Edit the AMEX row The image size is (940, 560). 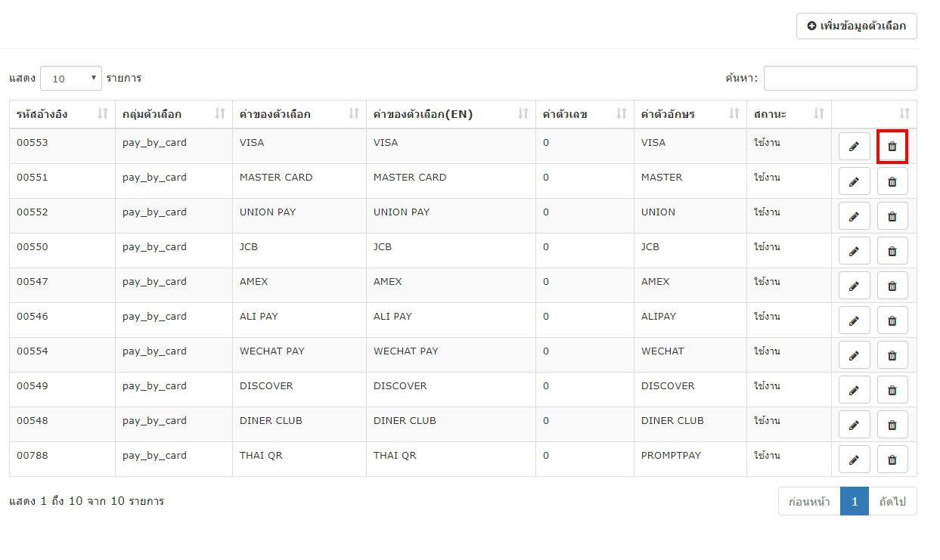(855, 286)
